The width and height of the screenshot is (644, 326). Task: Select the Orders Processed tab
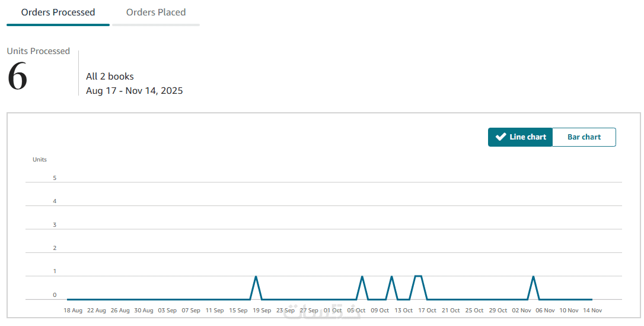(58, 12)
